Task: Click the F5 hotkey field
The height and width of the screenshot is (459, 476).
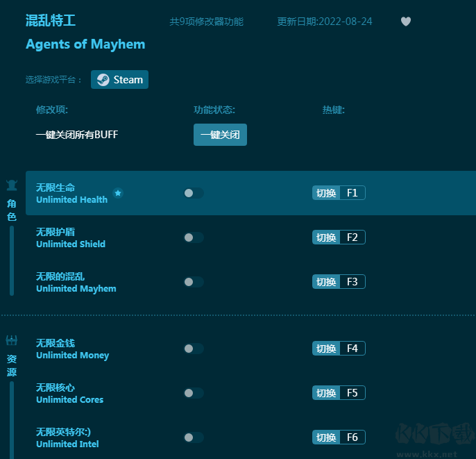Action: coord(352,393)
